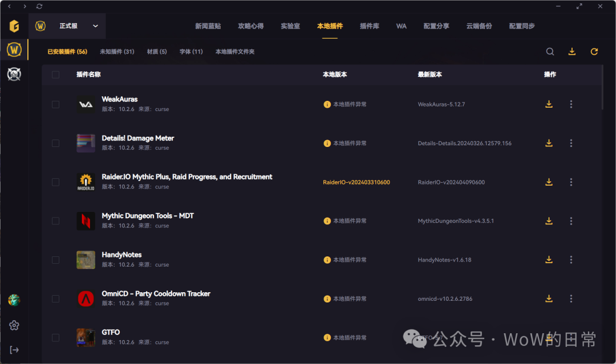This screenshot has width=616, height=364.
Task: Download the Raider.IO update
Action: (549, 182)
